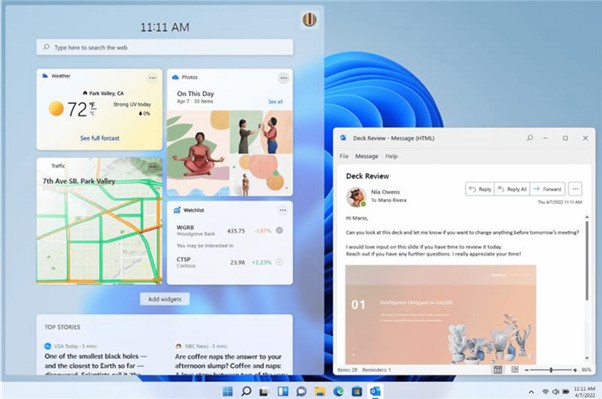The image size is (602, 399).
Task: Open the Chat icon in the taskbar
Action: point(301,391)
